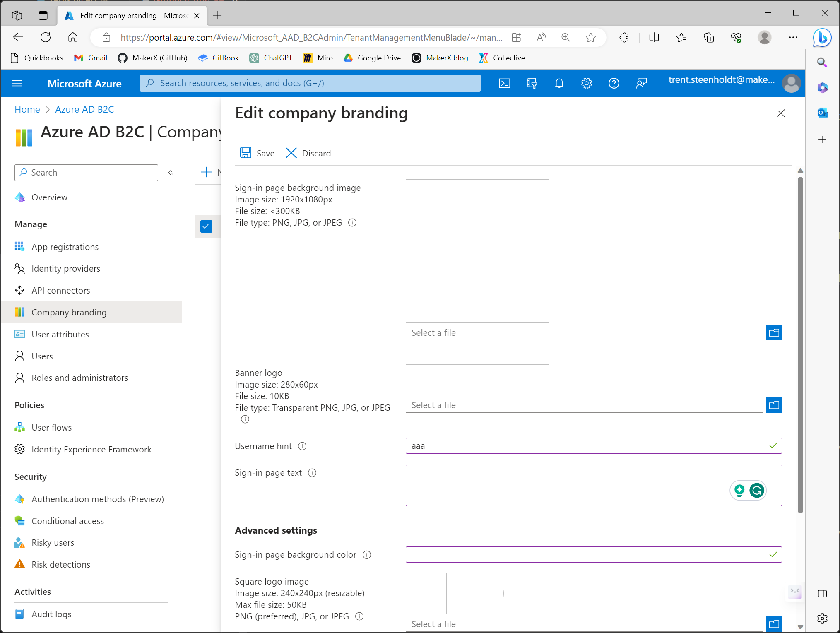The image size is (840, 633).
Task: Click the sign-in page background color field
Action: click(x=580, y=554)
